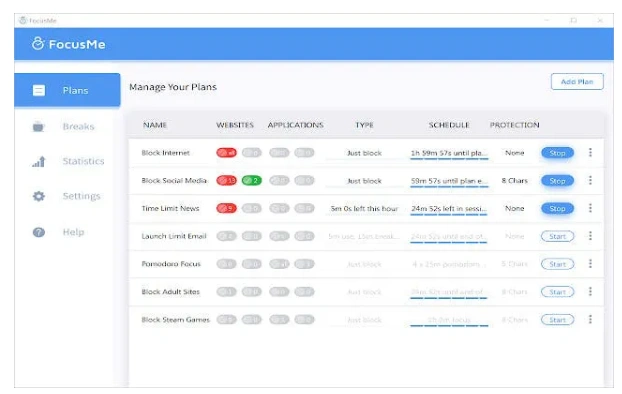622x394 pixels.
Task: Go to the Statistics section
Action: [67, 161]
